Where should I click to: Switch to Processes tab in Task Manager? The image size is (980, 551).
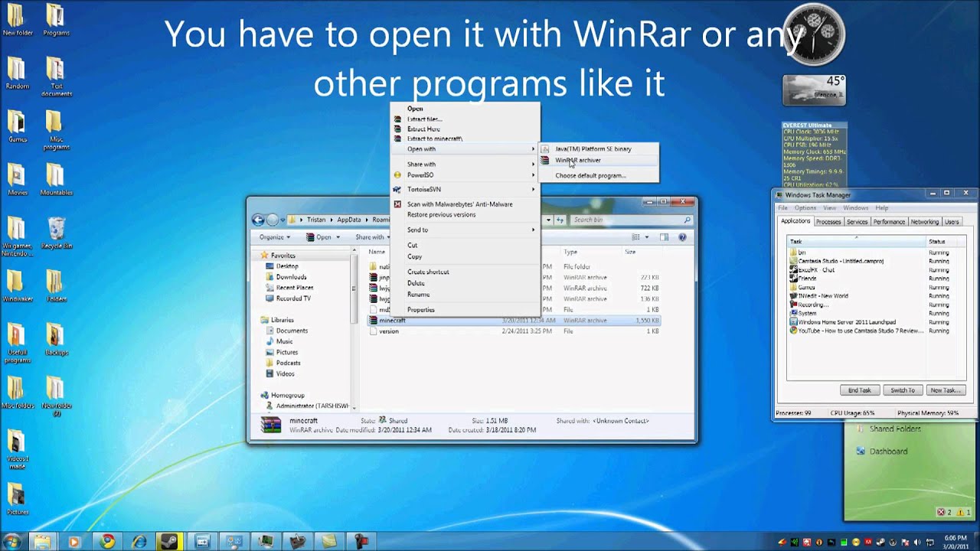pos(828,222)
